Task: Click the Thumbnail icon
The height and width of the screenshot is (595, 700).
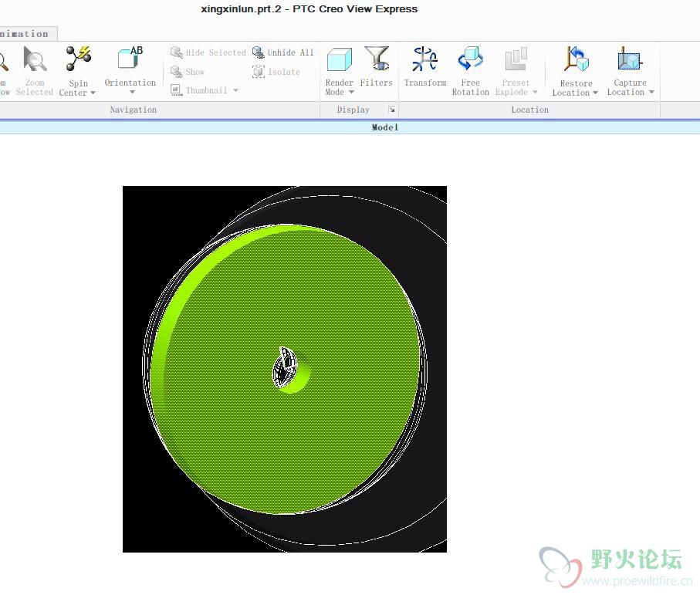Action: [x=176, y=90]
